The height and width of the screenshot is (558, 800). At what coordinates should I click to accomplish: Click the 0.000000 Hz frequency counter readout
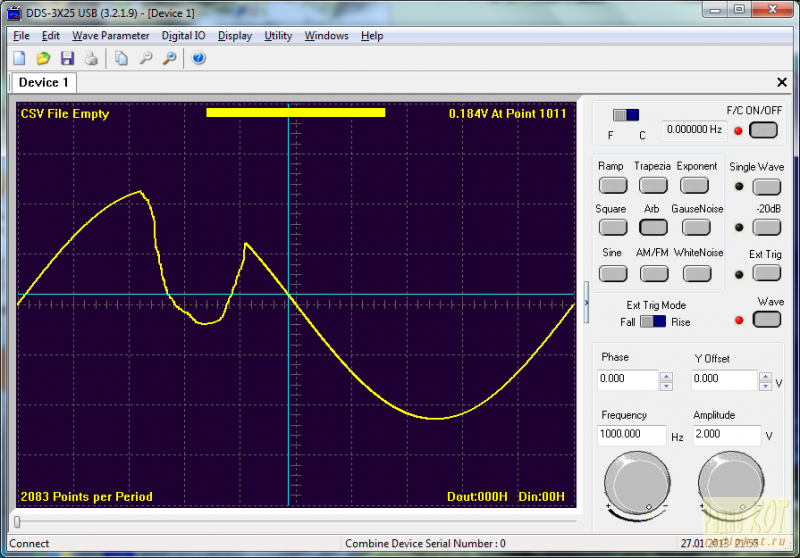pyautogui.click(x=694, y=130)
